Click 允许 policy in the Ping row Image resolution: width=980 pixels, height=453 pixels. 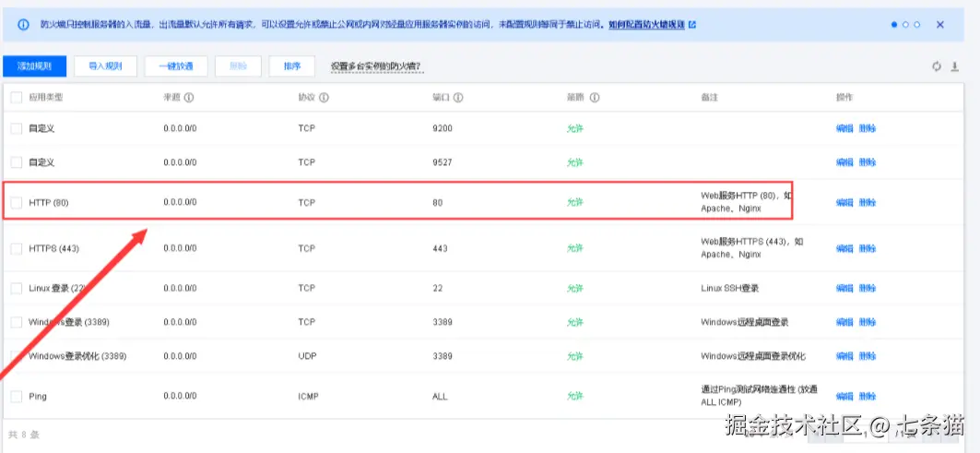[x=575, y=396]
